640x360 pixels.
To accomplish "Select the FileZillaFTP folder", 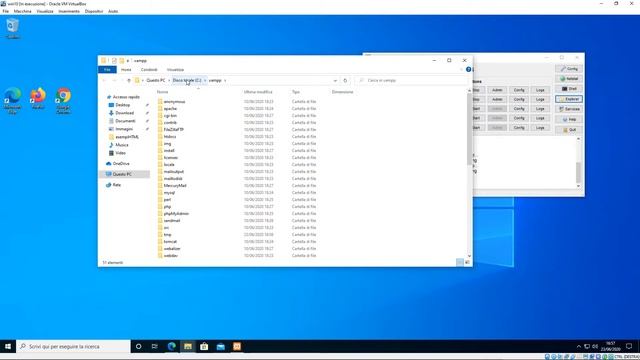I will 173,129.
